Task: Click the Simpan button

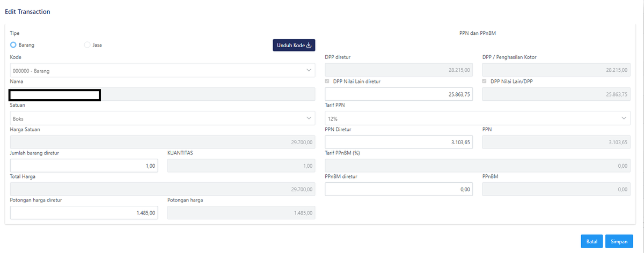Action: pos(619,242)
